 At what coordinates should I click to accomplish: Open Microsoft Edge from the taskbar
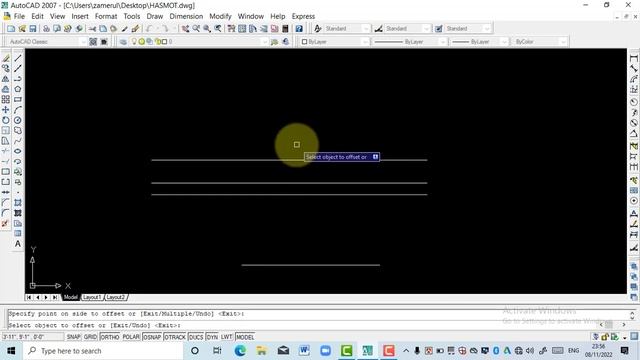[x=240, y=351]
